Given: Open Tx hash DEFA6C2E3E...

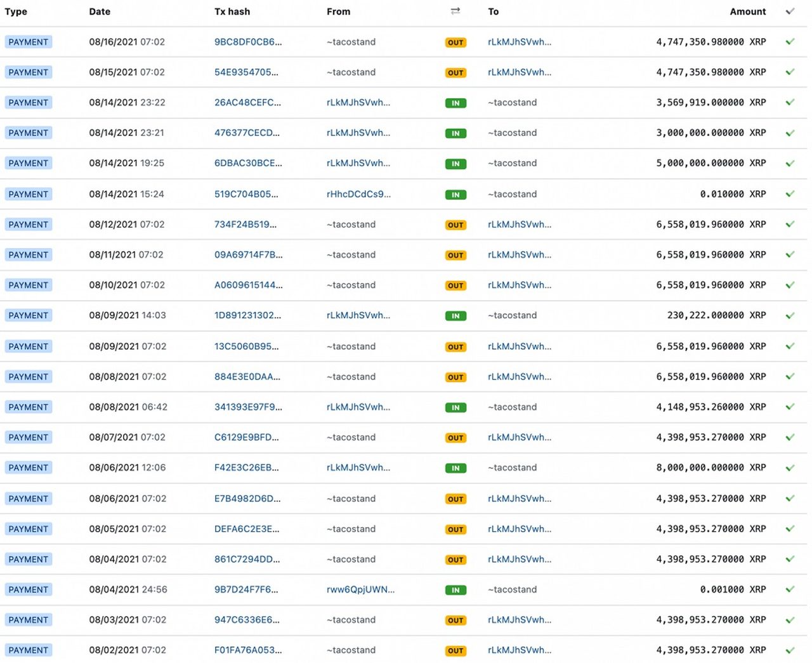Looking at the screenshot, I should point(247,529).
